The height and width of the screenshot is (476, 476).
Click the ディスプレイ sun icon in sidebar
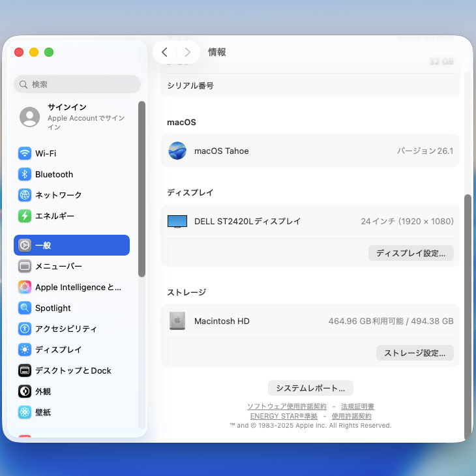[25, 350]
